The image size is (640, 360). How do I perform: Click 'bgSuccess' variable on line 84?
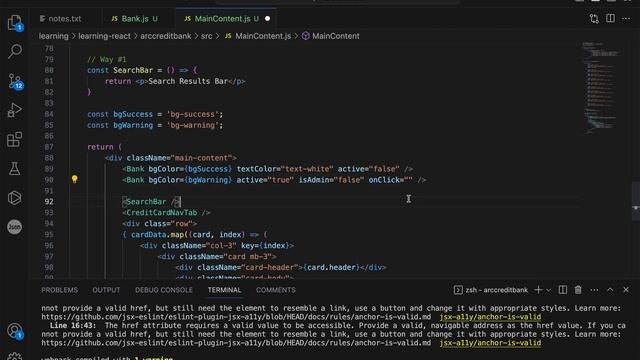[x=133, y=114]
